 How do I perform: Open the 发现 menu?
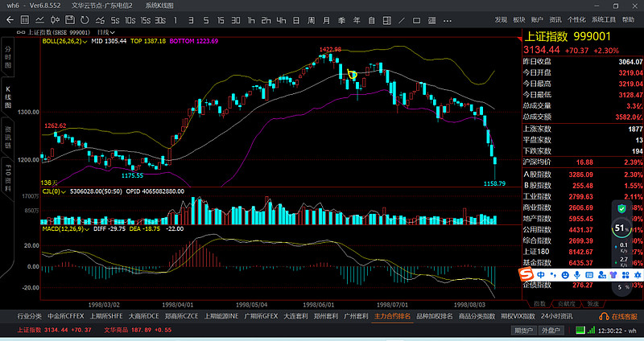point(501,19)
